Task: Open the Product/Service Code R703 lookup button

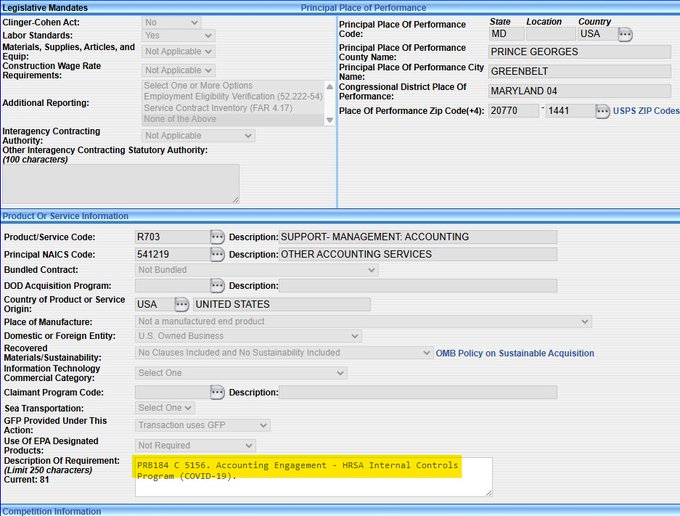Action: click(x=217, y=237)
